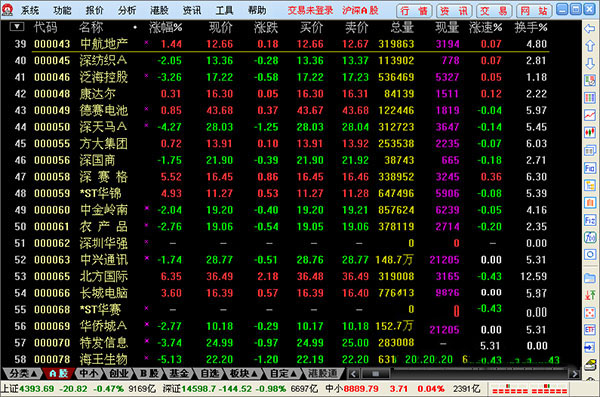
Task: Click the printer-like icon at sidebar bottom
Action: pos(590,365)
